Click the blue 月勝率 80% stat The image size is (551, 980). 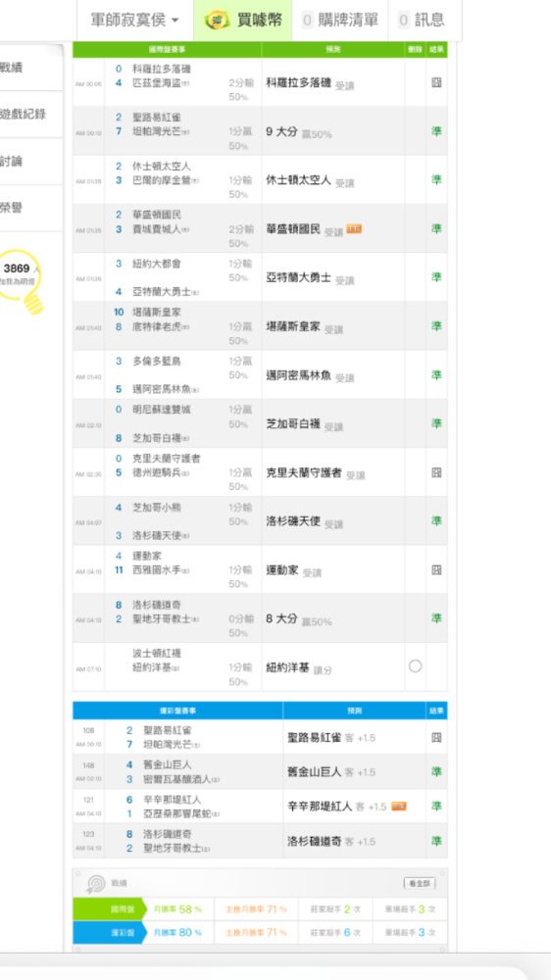177,933
